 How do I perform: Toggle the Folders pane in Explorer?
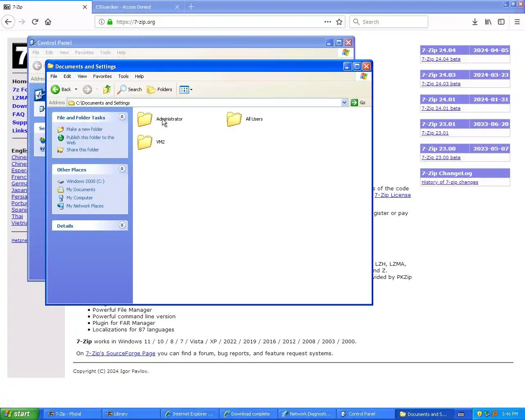[160, 89]
